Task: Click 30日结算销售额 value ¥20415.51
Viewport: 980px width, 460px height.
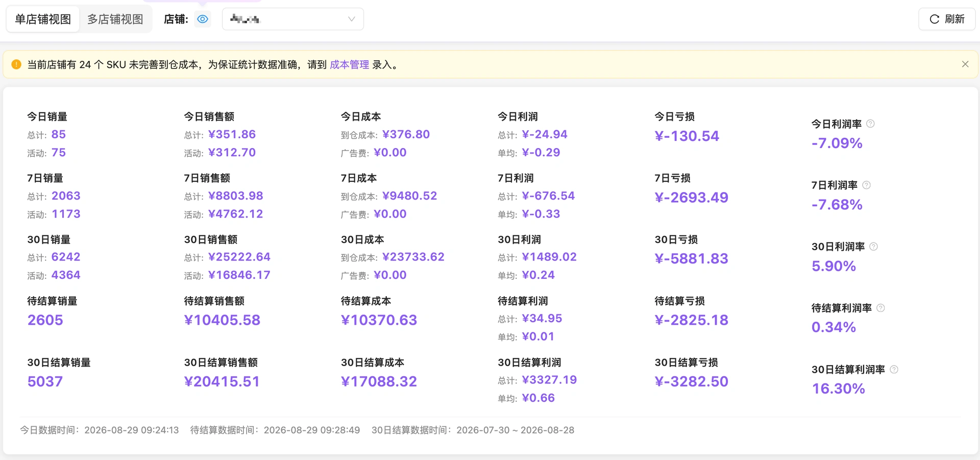Action: (222, 382)
